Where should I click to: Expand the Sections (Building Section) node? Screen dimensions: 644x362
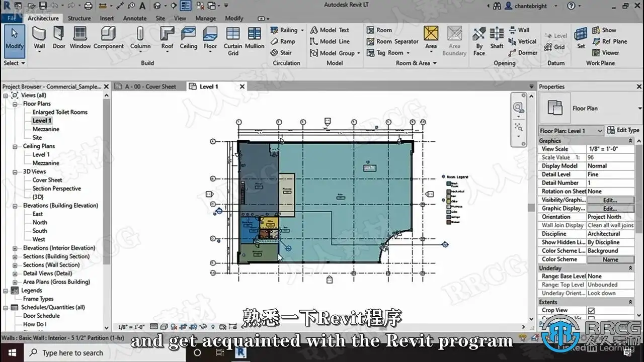15,256
